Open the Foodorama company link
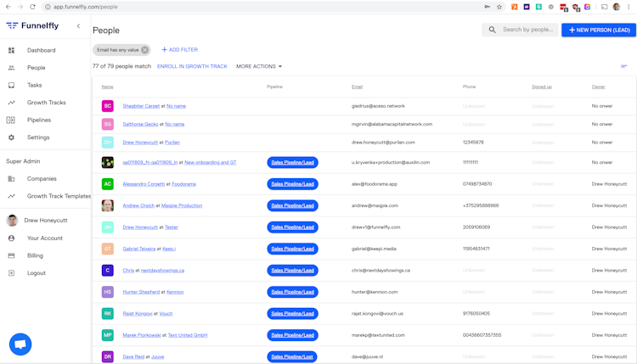The width and height of the screenshot is (637, 364). click(183, 184)
